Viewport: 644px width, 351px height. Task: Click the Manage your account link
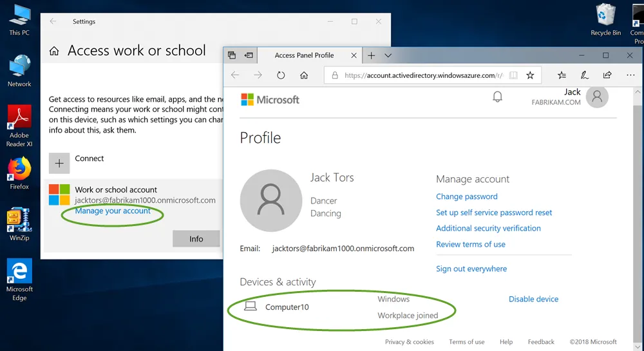[113, 211]
